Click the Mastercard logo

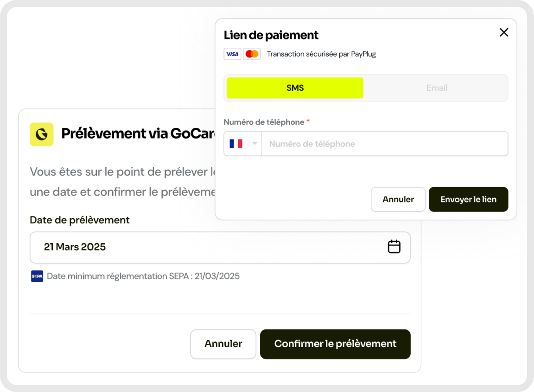coord(252,54)
